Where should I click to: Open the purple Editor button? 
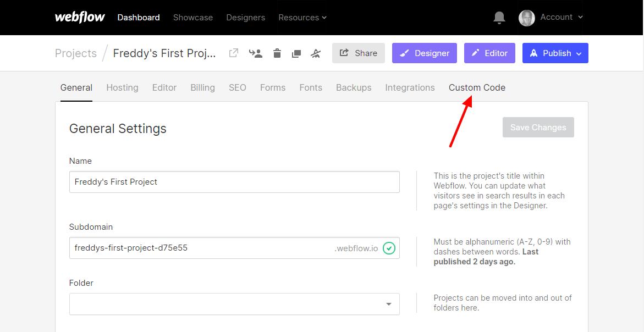(x=489, y=53)
